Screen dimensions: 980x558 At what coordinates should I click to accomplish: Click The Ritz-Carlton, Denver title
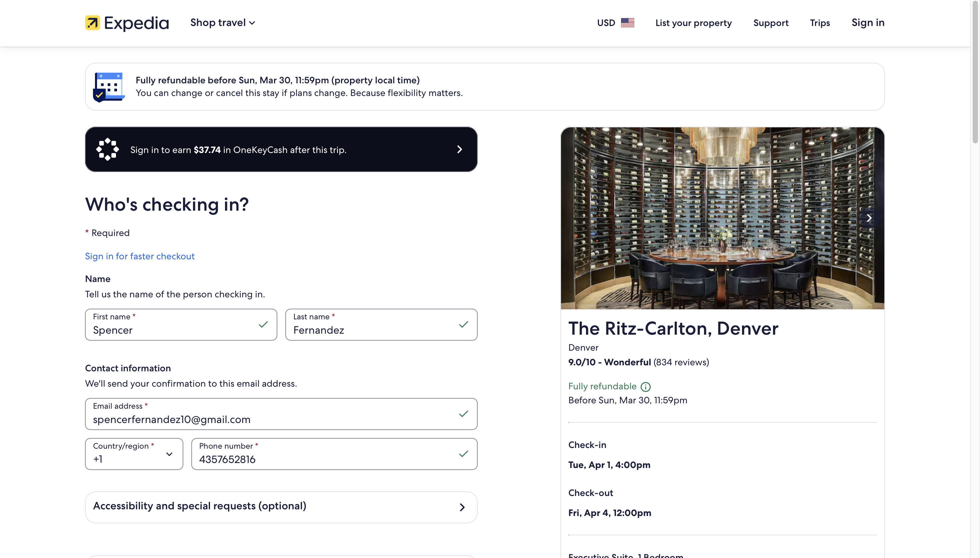point(673,328)
